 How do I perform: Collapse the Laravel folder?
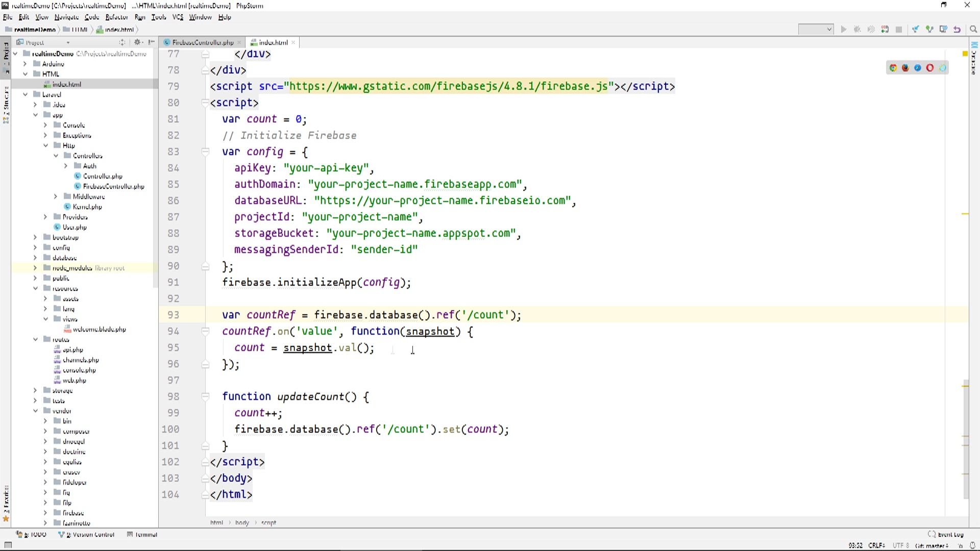click(25, 94)
